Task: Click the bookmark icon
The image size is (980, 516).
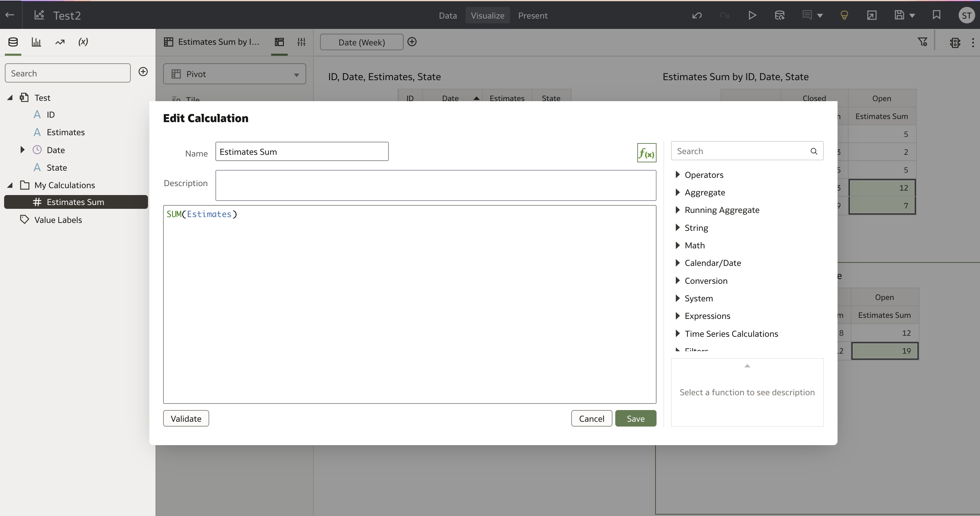Action: click(x=936, y=15)
